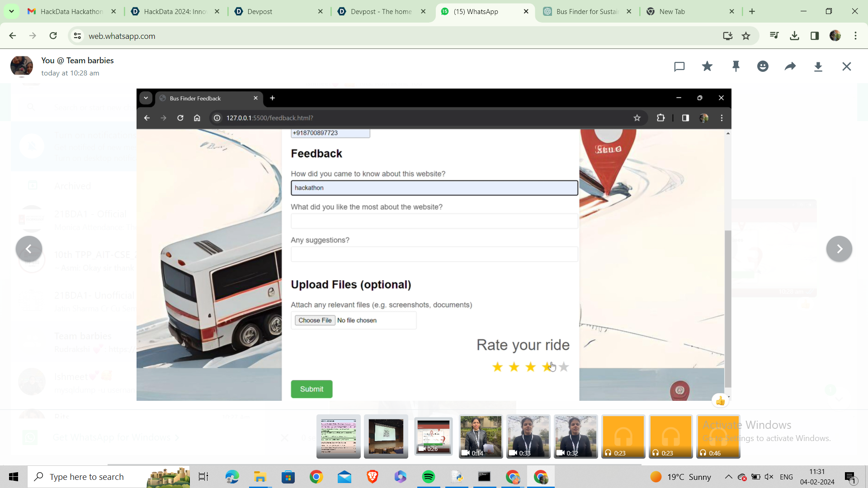Image resolution: width=868 pixels, height=488 pixels.
Task: Show hidden system tray icons
Action: [x=728, y=477]
